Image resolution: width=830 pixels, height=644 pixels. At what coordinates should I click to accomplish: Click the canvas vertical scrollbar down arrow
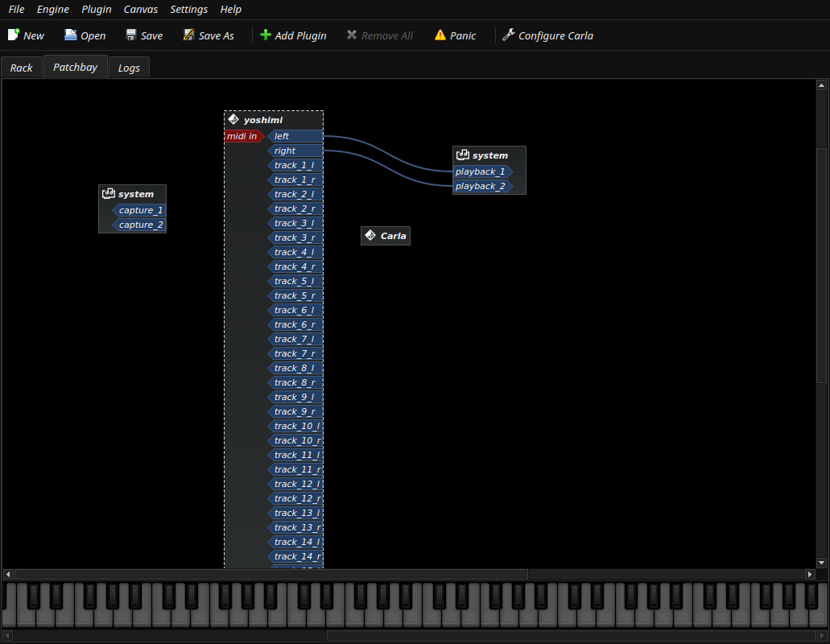(x=821, y=563)
